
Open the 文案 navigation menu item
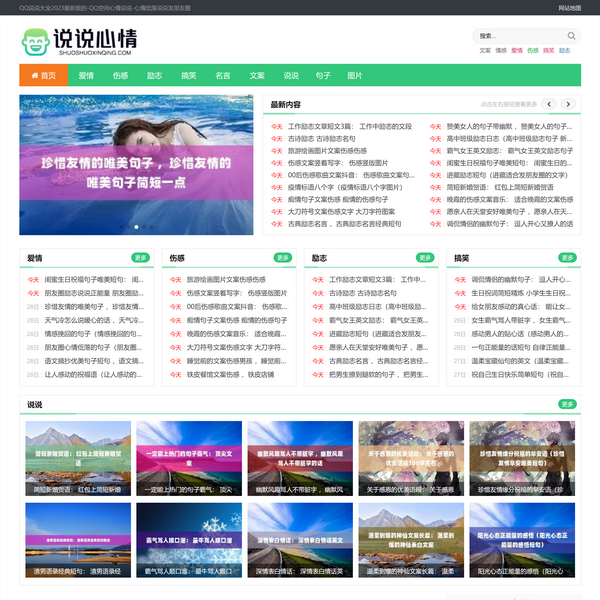(257, 75)
